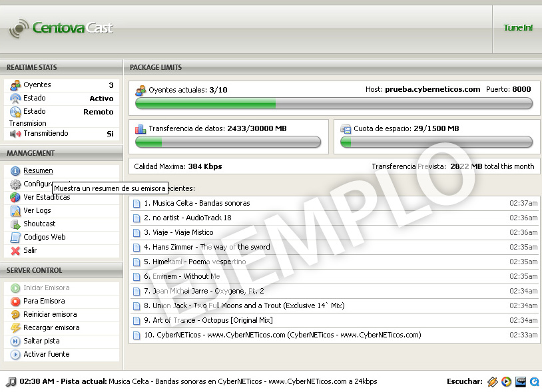Open the TuneIn! link in header
This screenshot has height=392, width=542.
518,28
